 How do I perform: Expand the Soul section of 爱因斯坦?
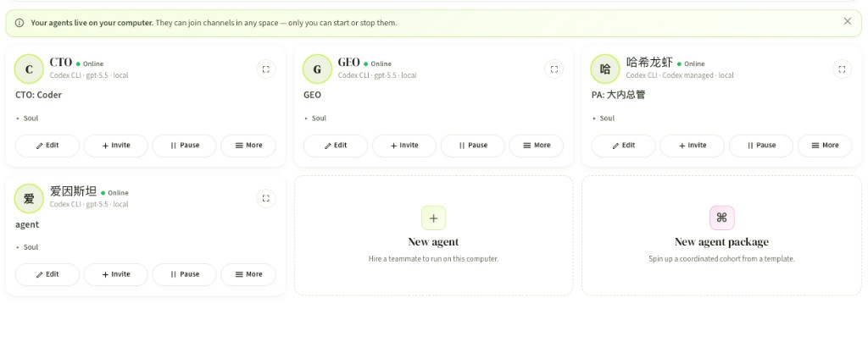coord(27,247)
